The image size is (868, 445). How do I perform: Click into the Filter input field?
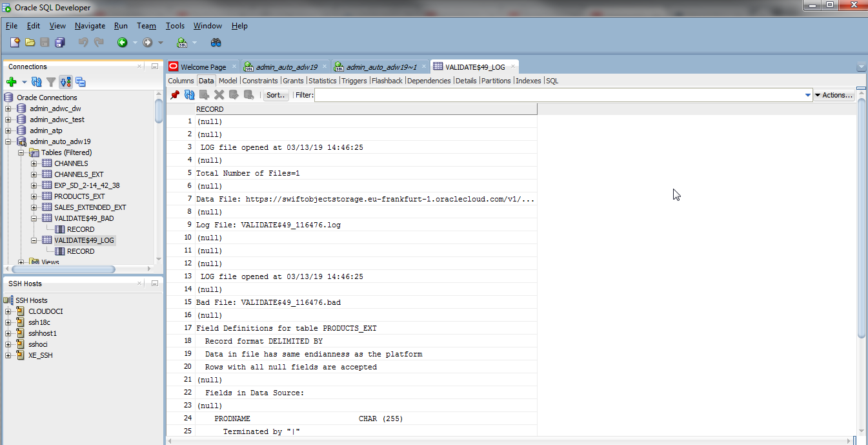point(558,95)
